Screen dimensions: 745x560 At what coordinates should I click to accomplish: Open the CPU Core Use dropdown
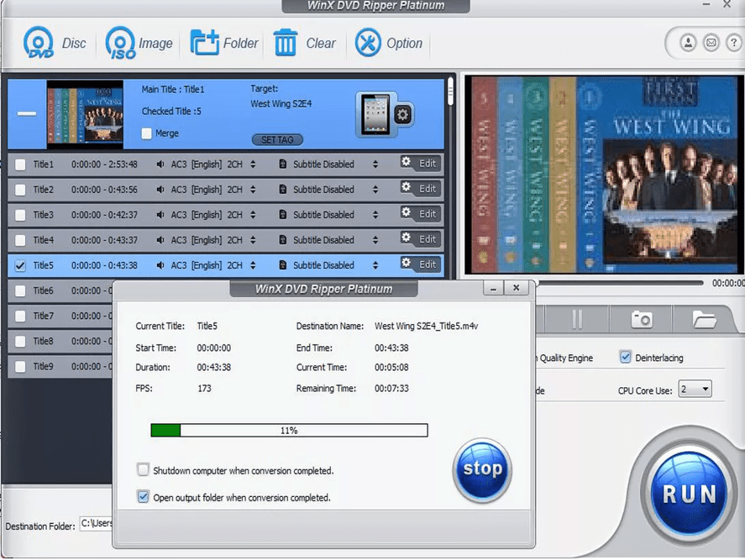point(695,390)
